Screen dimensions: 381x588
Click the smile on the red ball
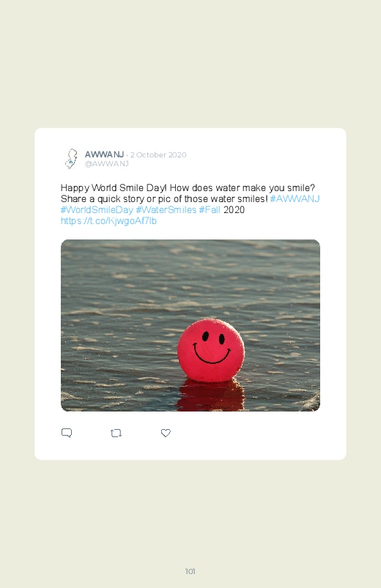(x=212, y=354)
